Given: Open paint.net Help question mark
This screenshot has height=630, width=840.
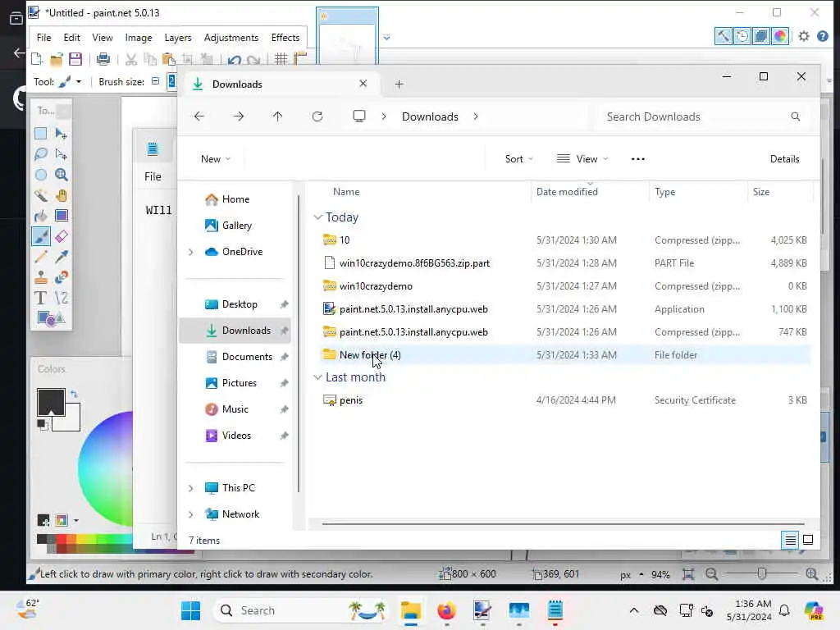Looking at the screenshot, I should [x=823, y=36].
